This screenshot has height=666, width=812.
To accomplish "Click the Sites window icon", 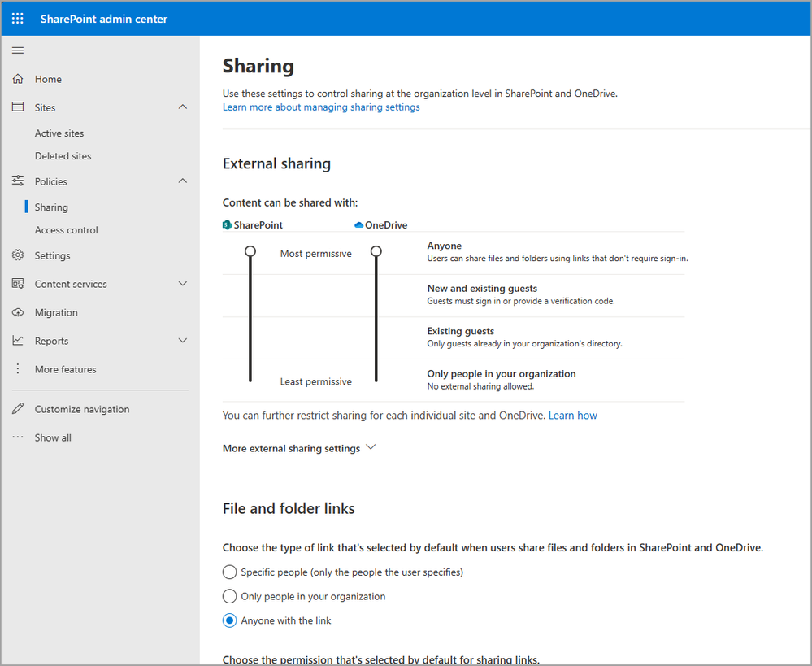I will (x=18, y=107).
